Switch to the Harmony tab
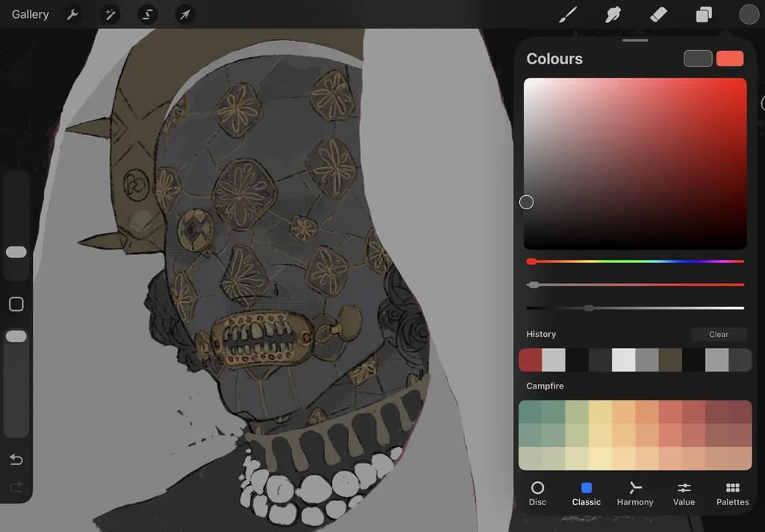Viewport: 765px width, 532px height. tap(635, 493)
